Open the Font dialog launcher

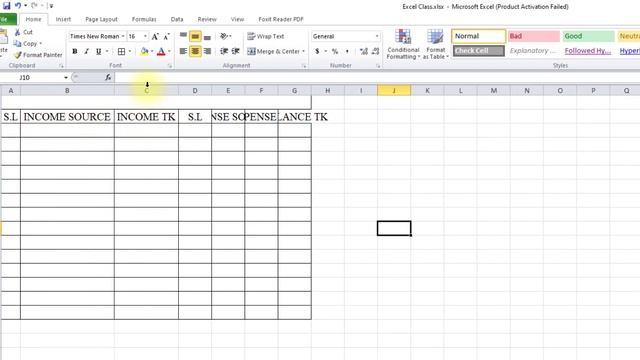click(x=169, y=66)
